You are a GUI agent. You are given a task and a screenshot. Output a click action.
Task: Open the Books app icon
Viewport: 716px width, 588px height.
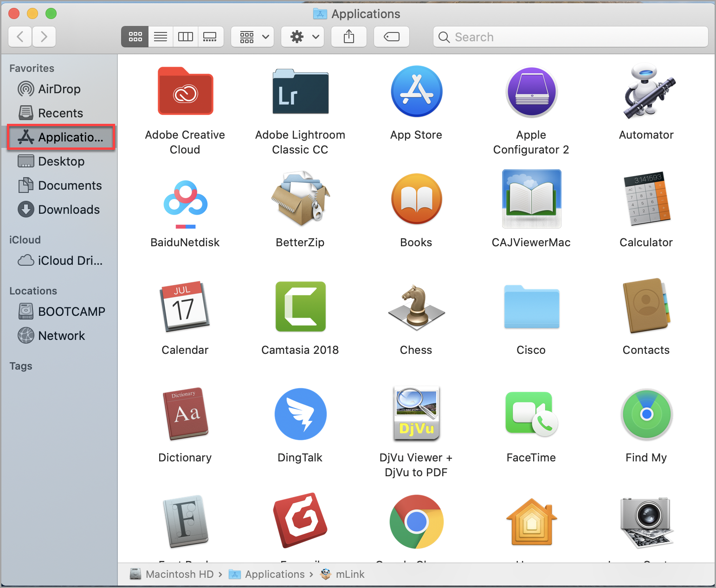click(416, 199)
